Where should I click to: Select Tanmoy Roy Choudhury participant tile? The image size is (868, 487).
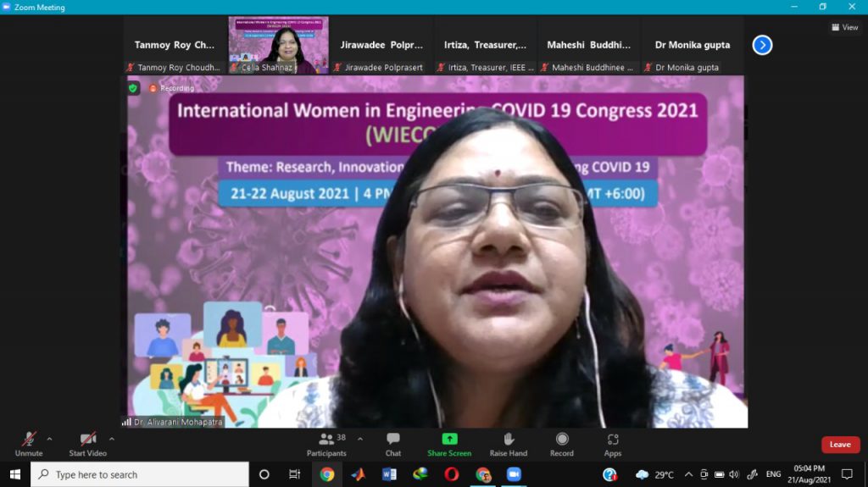pos(175,46)
